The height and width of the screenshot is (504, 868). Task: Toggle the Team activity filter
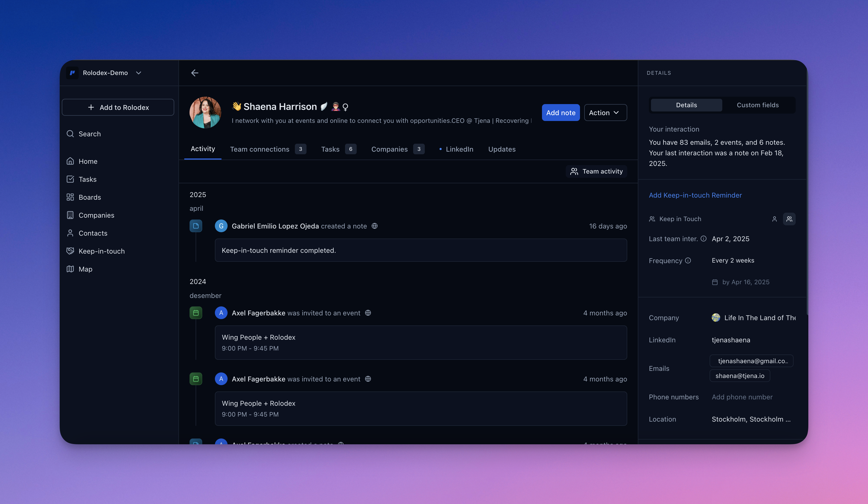[596, 171]
